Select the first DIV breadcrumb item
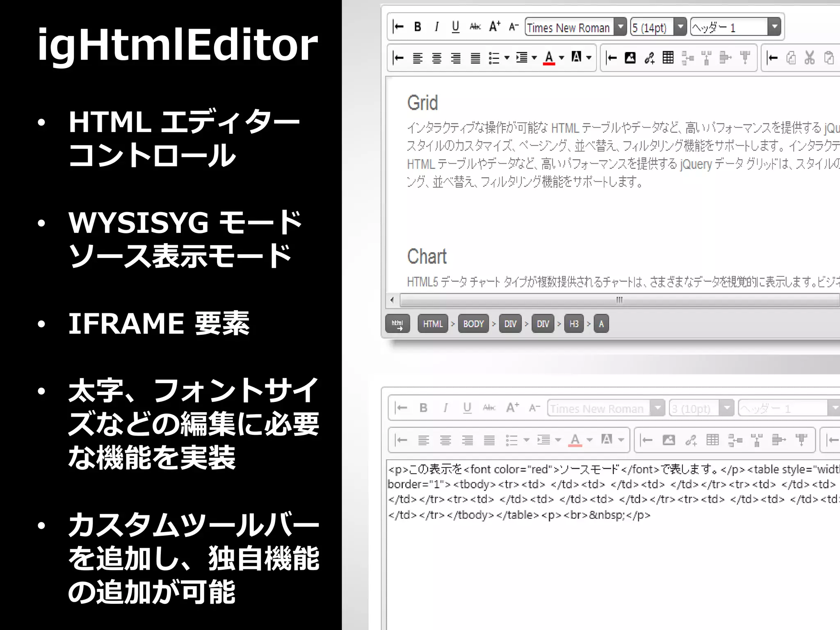This screenshot has height=630, width=840. [x=510, y=324]
